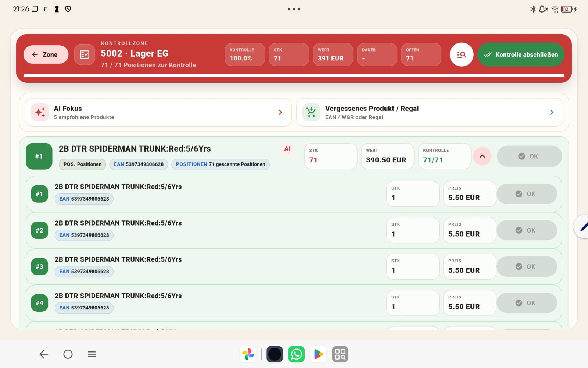Click EAN chip in position #2 row
The image size is (588, 368).
(84, 235)
